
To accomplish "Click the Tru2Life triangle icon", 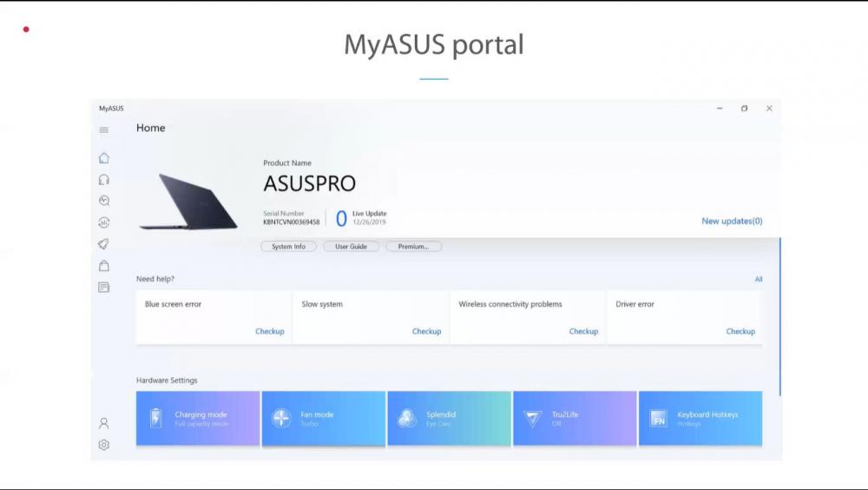I will pyautogui.click(x=533, y=419).
